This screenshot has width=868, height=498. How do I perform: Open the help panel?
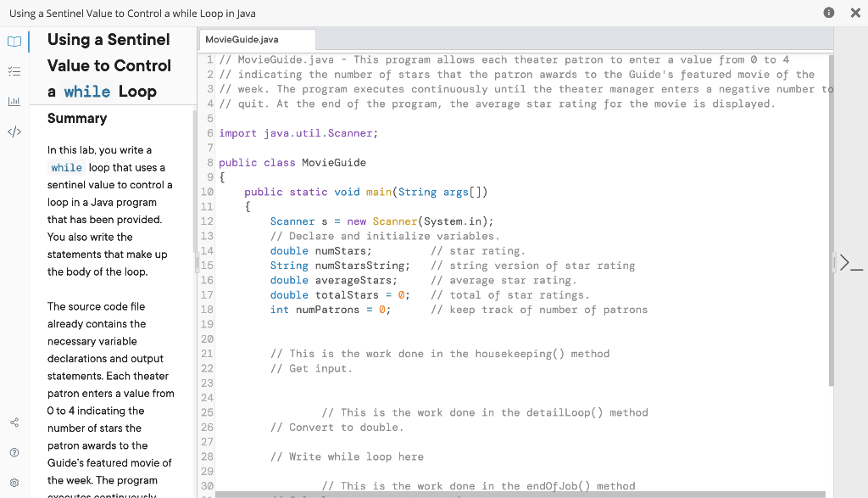pyautogui.click(x=13, y=452)
